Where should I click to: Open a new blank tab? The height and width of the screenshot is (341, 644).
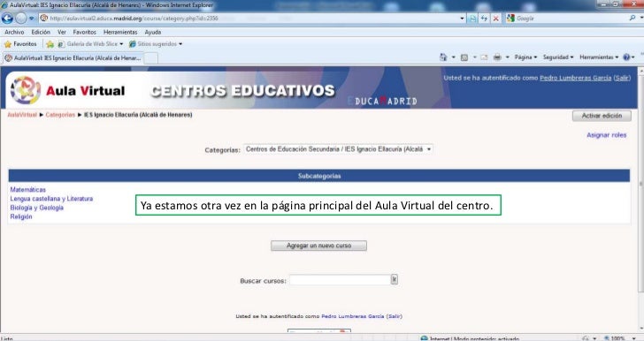(x=150, y=58)
